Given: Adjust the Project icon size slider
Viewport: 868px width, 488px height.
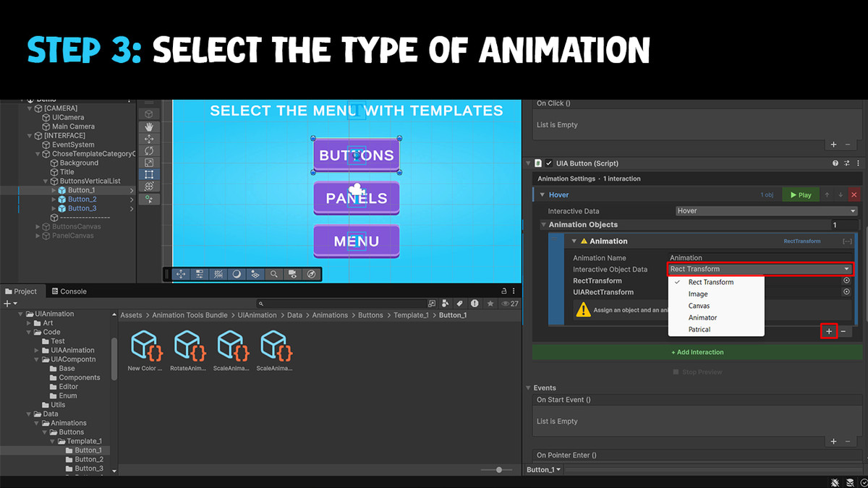Looking at the screenshot, I should pos(498,470).
